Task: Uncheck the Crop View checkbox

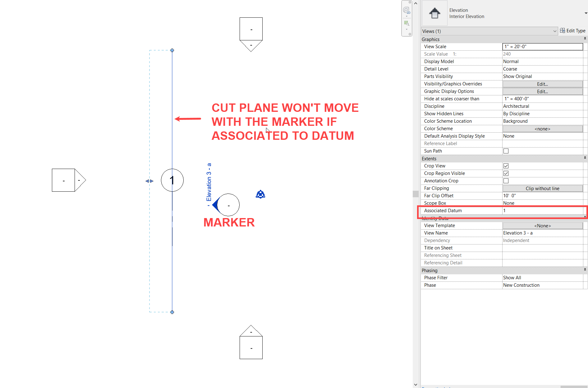Action: tap(506, 166)
